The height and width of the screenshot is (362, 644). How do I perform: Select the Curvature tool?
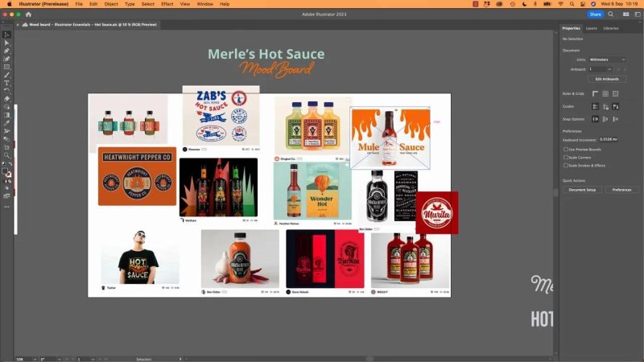[6, 59]
